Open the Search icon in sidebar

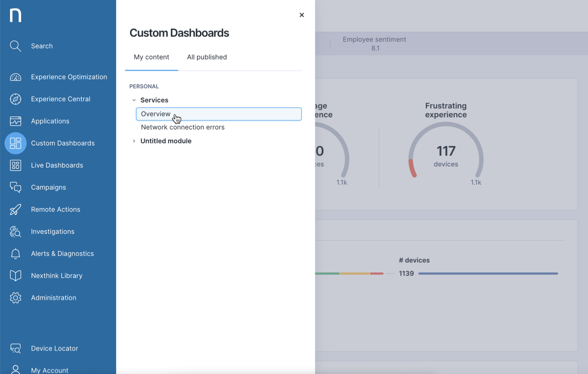coord(15,46)
